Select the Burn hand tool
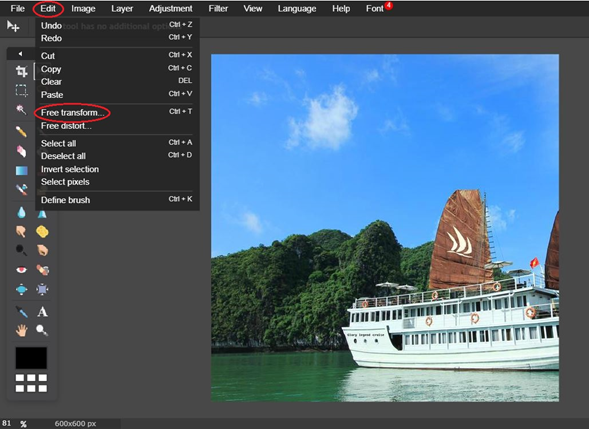Viewport: 589px width, 429px height. [42, 250]
